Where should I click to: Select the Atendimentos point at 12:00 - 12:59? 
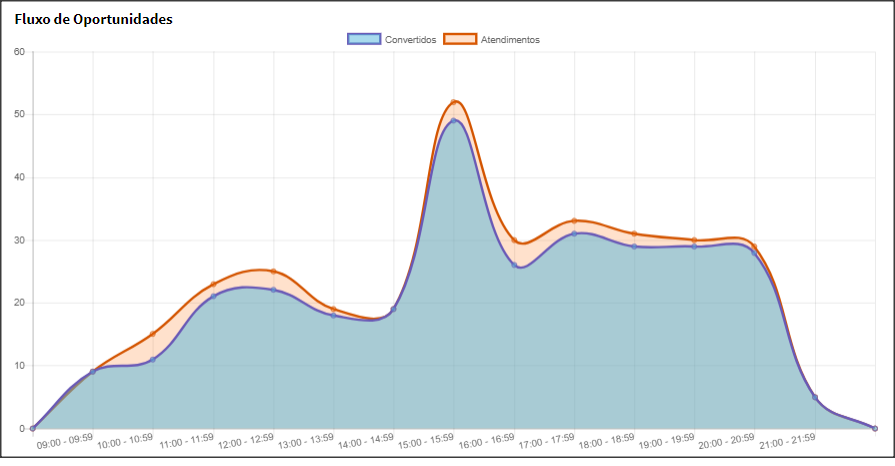tap(273, 271)
